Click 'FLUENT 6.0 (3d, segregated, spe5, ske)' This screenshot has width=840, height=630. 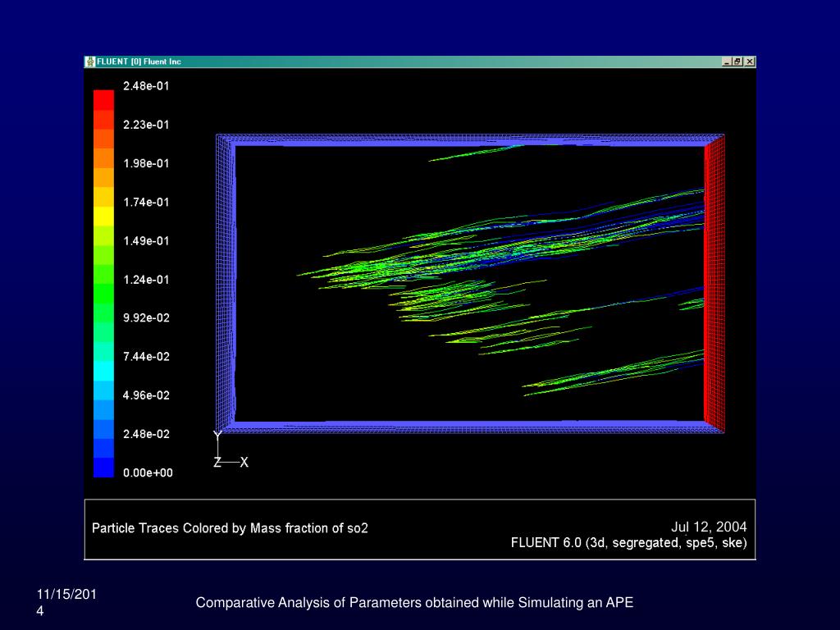click(x=629, y=543)
